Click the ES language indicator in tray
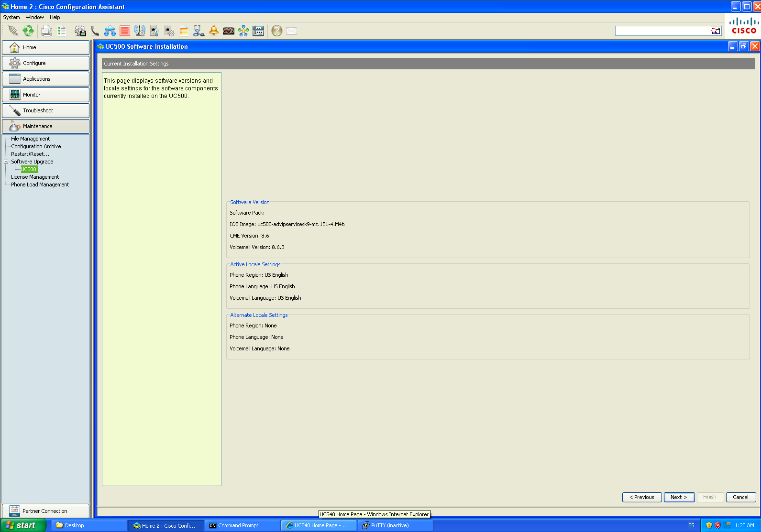 tap(691, 525)
